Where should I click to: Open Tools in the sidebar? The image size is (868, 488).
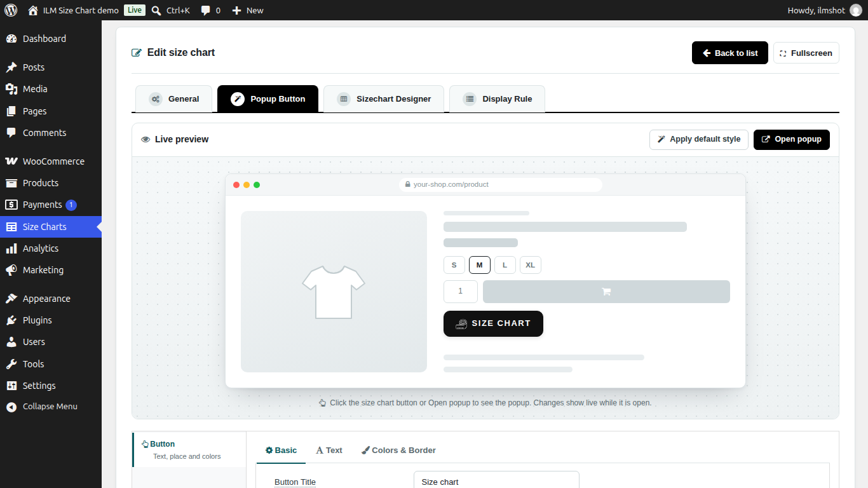51,364
